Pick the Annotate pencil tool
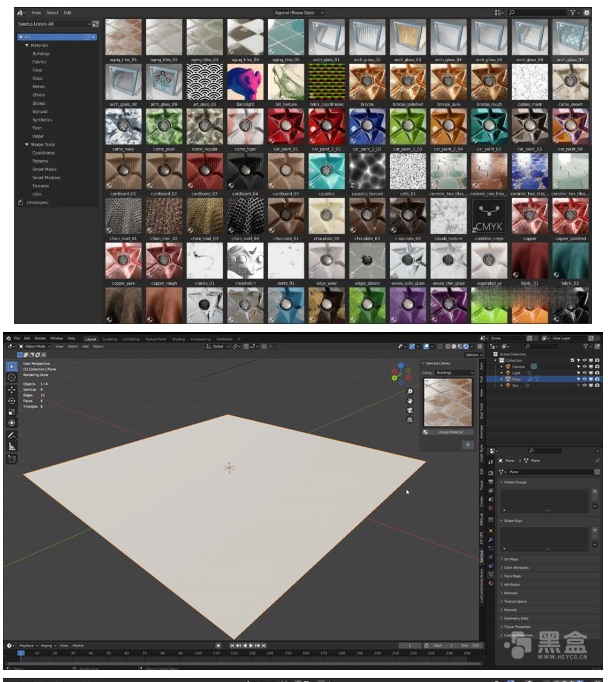 (12, 435)
